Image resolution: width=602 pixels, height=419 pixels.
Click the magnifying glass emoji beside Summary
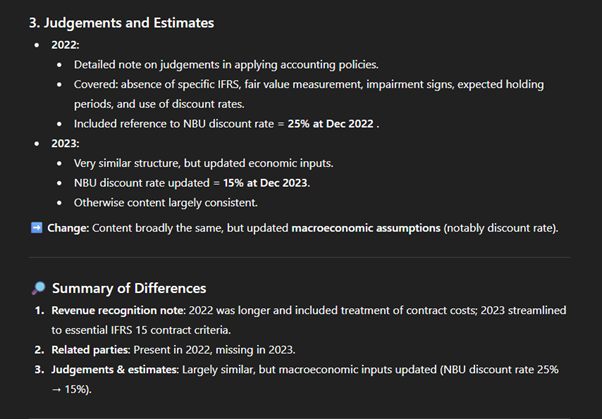(x=38, y=289)
